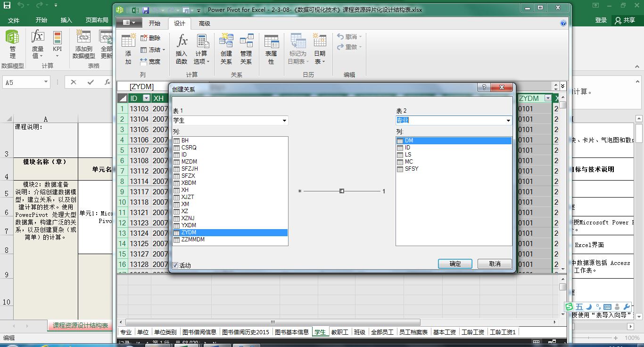
Task: Switch to 开始 tab in Power Pivot
Action: tap(155, 24)
